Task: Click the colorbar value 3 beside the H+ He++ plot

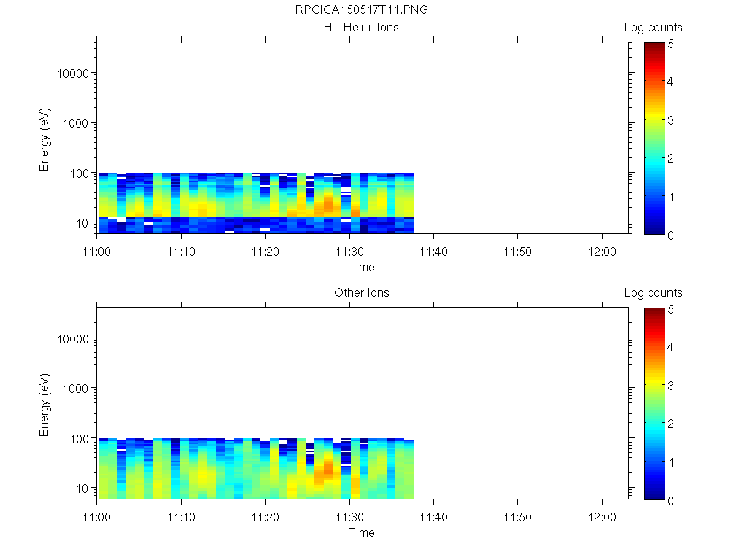Action: 671,120
